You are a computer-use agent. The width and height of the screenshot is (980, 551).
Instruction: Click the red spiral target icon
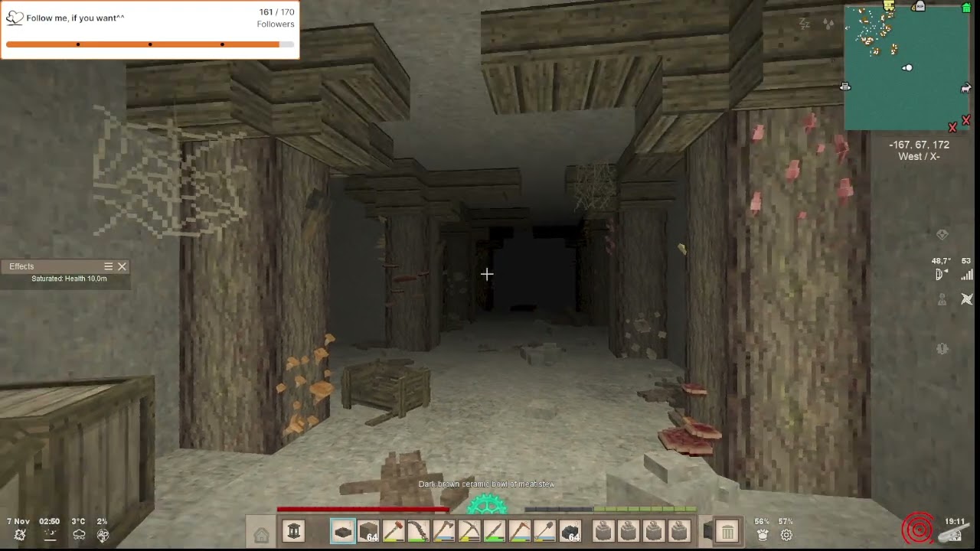[x=917, y=528]
